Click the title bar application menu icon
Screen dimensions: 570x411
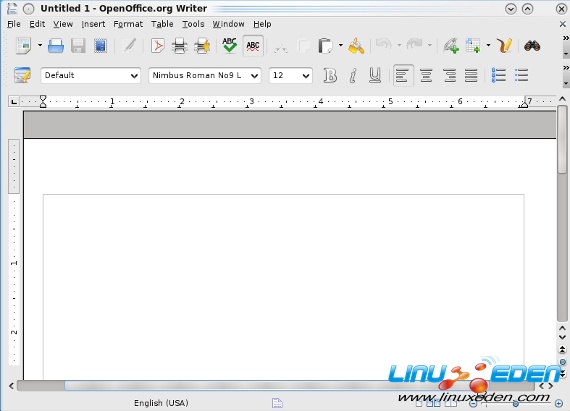point(12,8)
